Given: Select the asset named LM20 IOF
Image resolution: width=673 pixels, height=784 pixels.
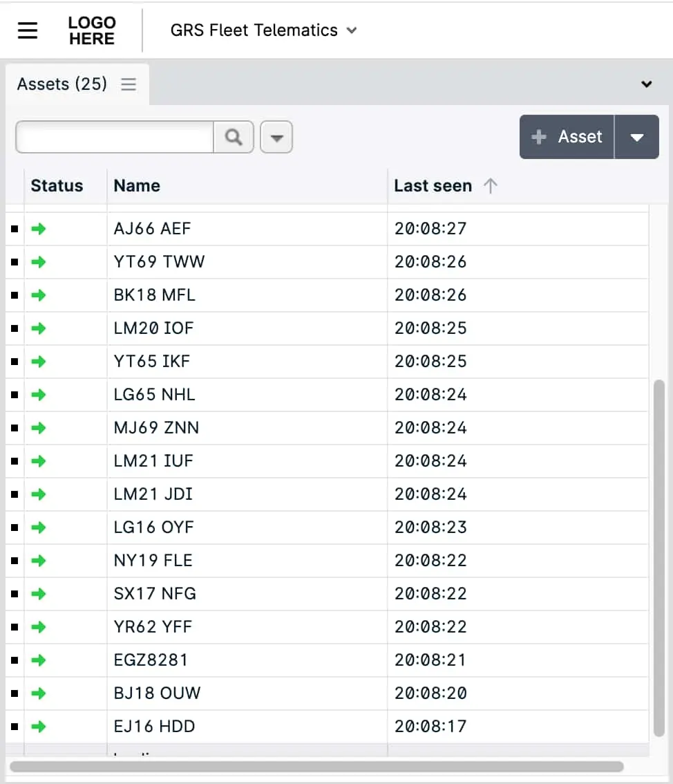Looking at the screenshot, I should (x=153, y=328).
